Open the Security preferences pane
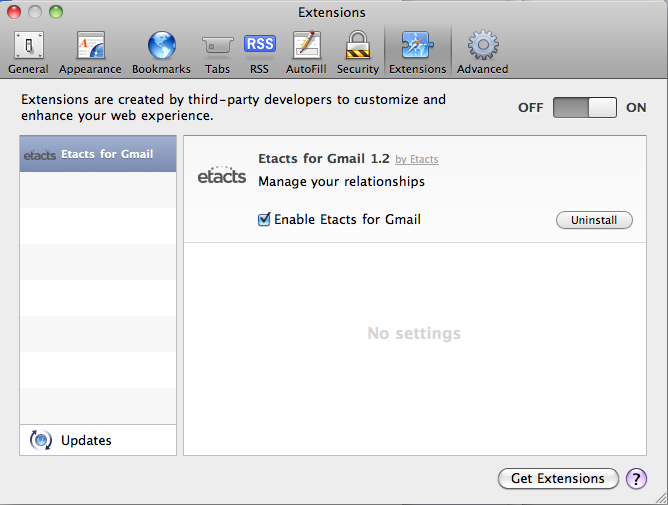 (x=358, y=53)
